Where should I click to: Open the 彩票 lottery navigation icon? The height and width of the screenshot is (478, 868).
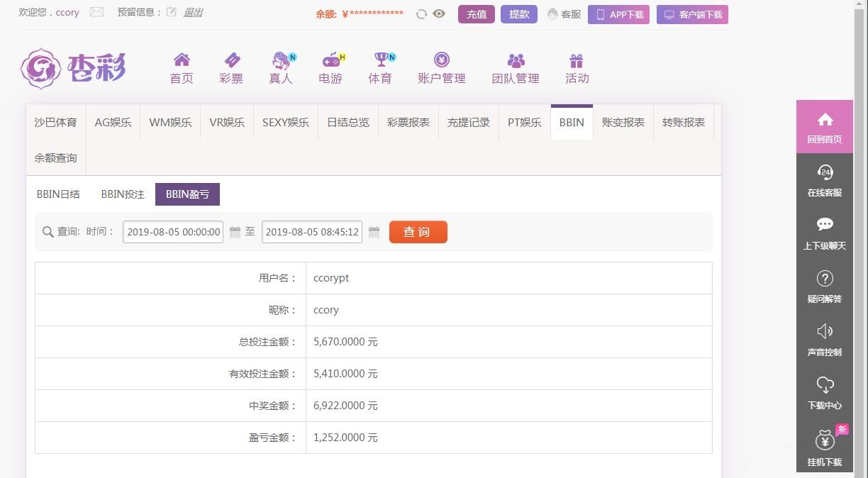click(x=231, y=60)
